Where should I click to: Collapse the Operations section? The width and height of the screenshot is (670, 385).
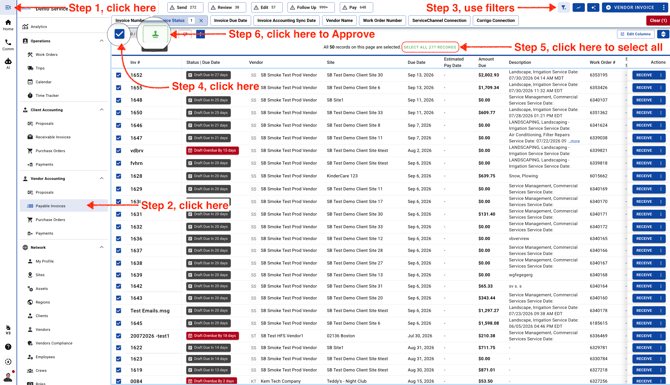101,41
